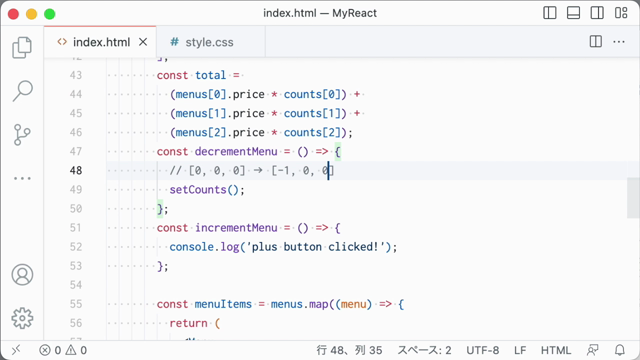Toggle the bottom panel layout button

(x=573, y=13)
